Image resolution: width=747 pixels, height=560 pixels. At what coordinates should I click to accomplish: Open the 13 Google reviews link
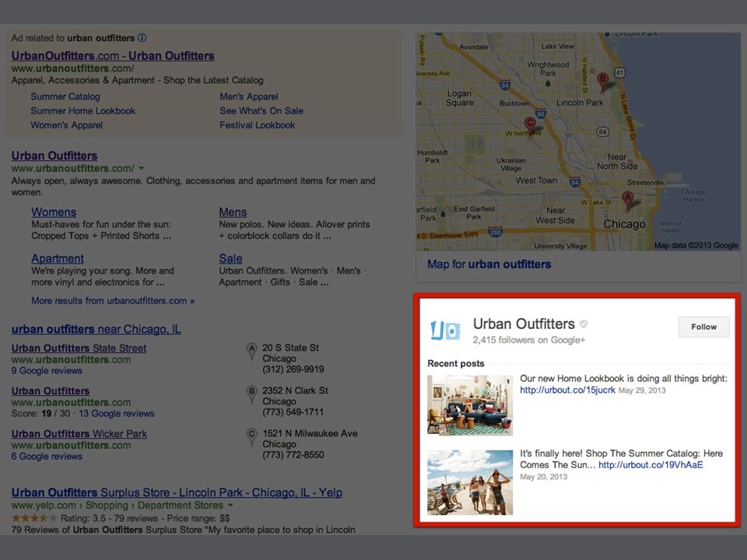117,413
